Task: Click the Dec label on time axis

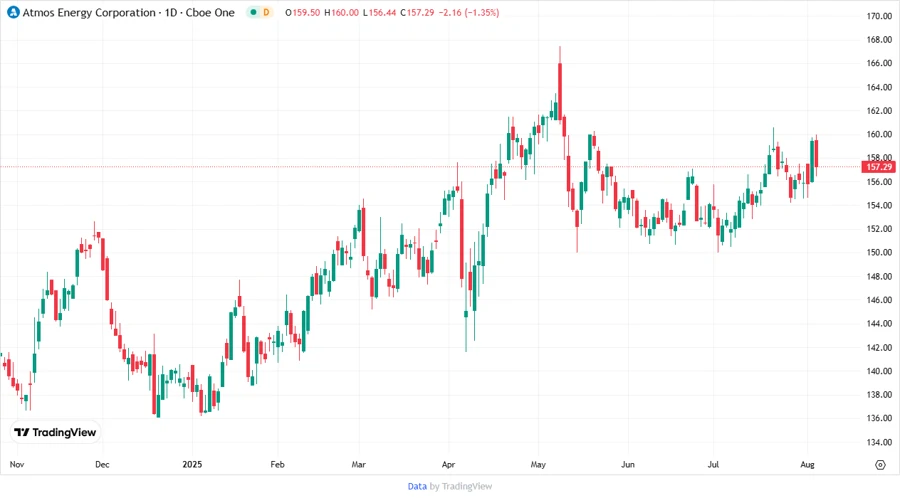Action: coord(102,464)
